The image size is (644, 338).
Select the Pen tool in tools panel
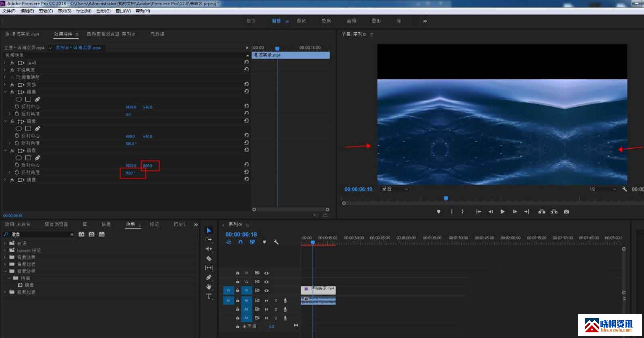(x=209, y=277)
